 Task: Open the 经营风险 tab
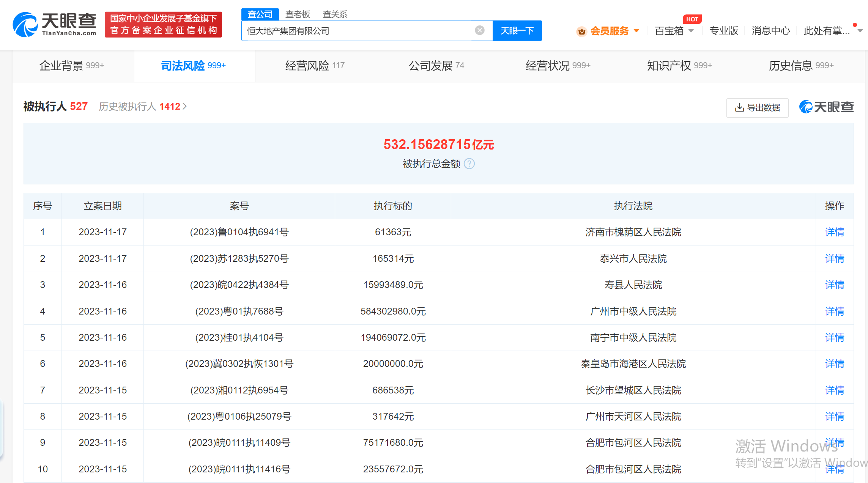[x=315, y=66]
